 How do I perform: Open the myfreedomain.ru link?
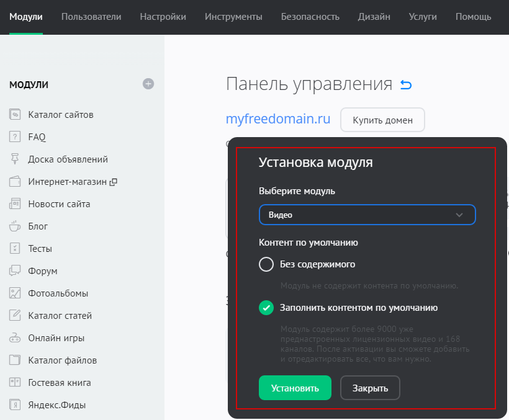click(x=277, y=118)
